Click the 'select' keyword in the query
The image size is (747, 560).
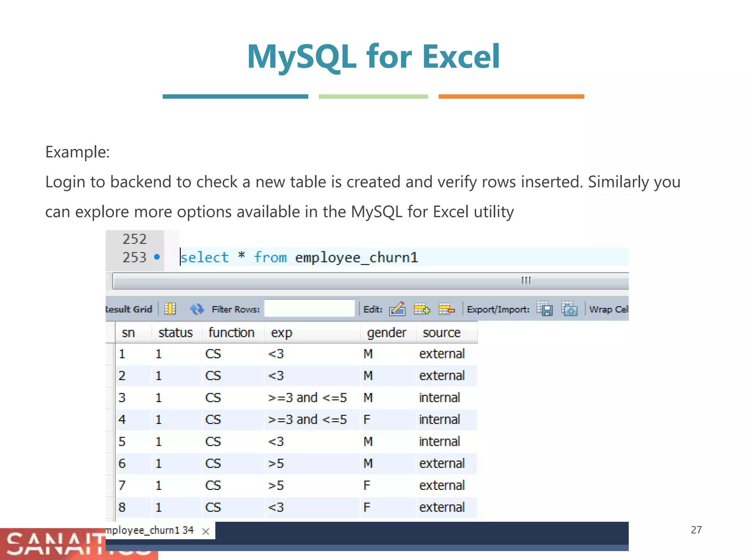coord(205,257)
